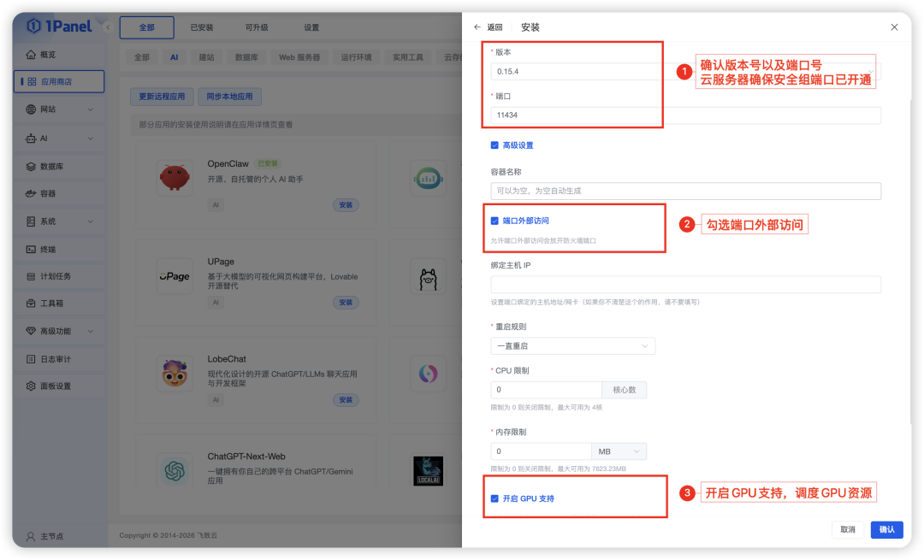Image resolution: width=924 pixels, height=560 pixels.
Task: Open 概览 overview home icon
Action: pyautogui.click(x=31, y=55)
